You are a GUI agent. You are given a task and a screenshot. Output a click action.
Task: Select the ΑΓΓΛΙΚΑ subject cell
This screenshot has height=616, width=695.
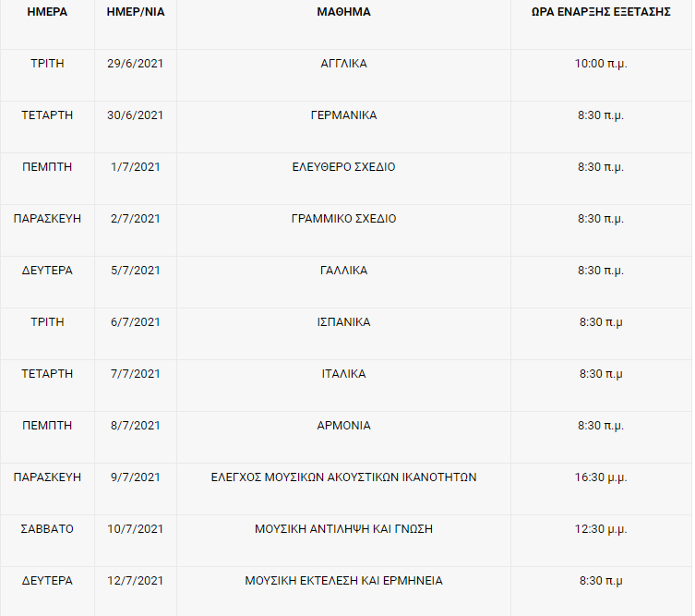click(343, 64)
